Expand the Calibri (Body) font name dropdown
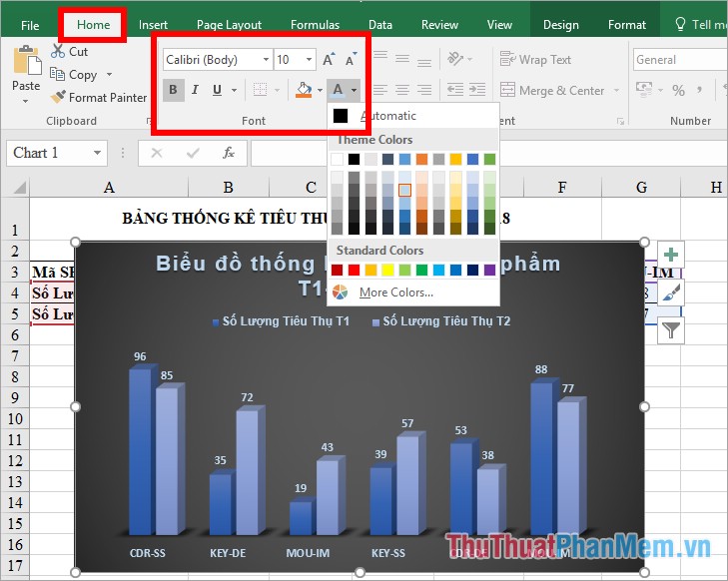The width and height of the screenshot is (728, 581). 266,60
